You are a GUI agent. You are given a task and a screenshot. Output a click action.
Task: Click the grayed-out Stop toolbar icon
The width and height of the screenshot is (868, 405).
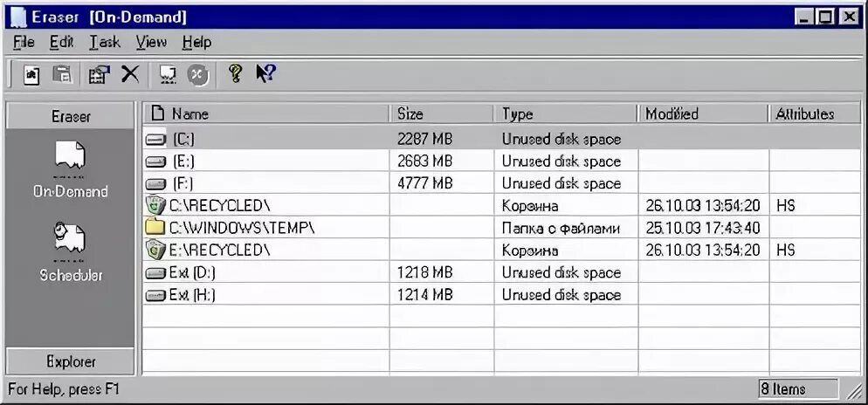(198, 76)
